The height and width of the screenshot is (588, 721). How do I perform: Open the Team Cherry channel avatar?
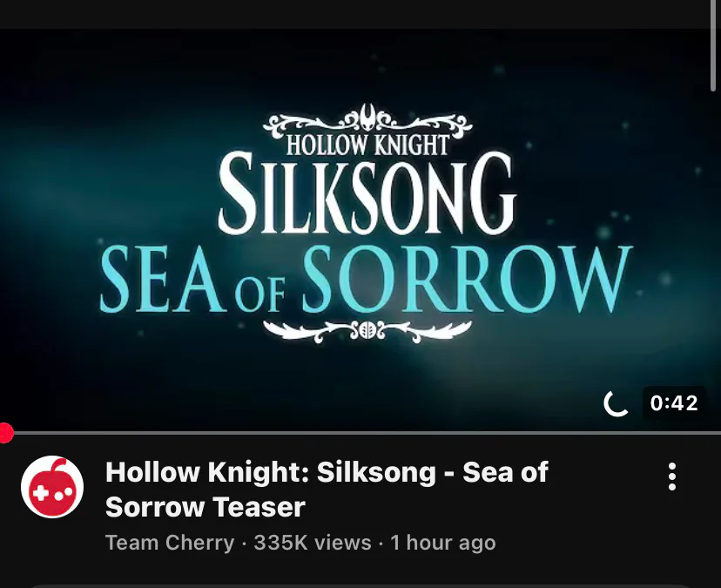pyautogui.click(x=52, y=487)
